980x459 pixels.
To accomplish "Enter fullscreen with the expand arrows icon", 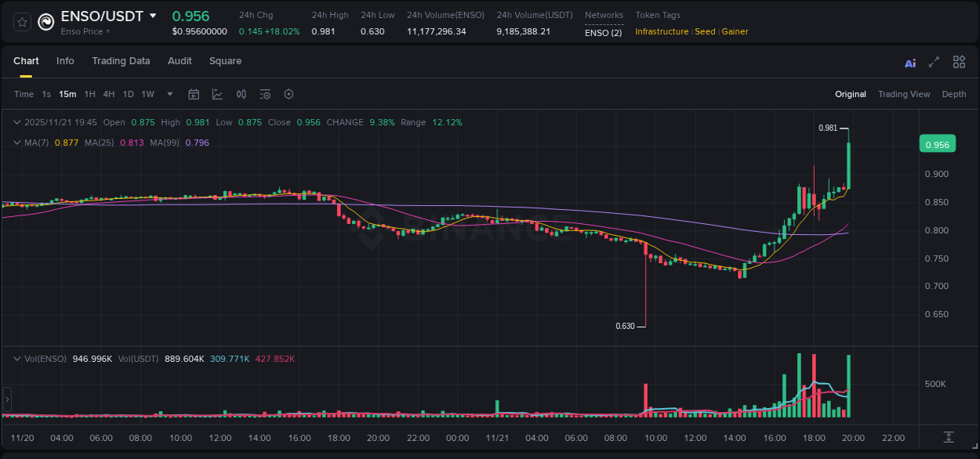I will [933, 62].
